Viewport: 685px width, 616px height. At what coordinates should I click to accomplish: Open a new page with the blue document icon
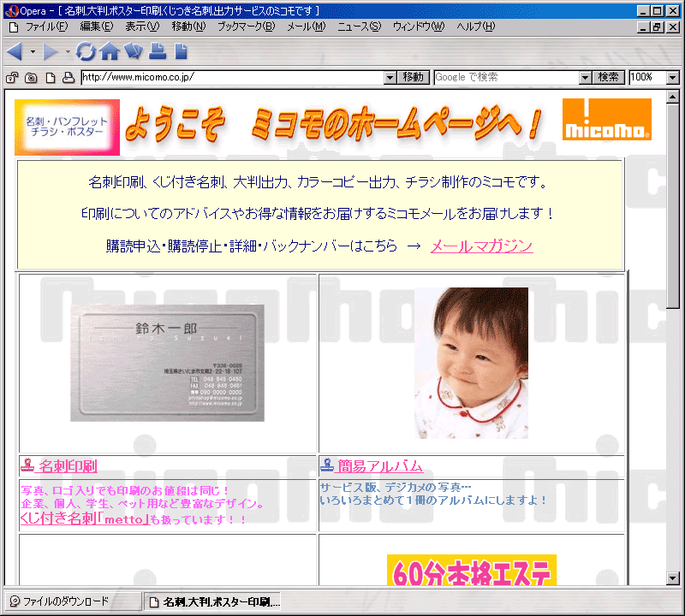[181, 51]
